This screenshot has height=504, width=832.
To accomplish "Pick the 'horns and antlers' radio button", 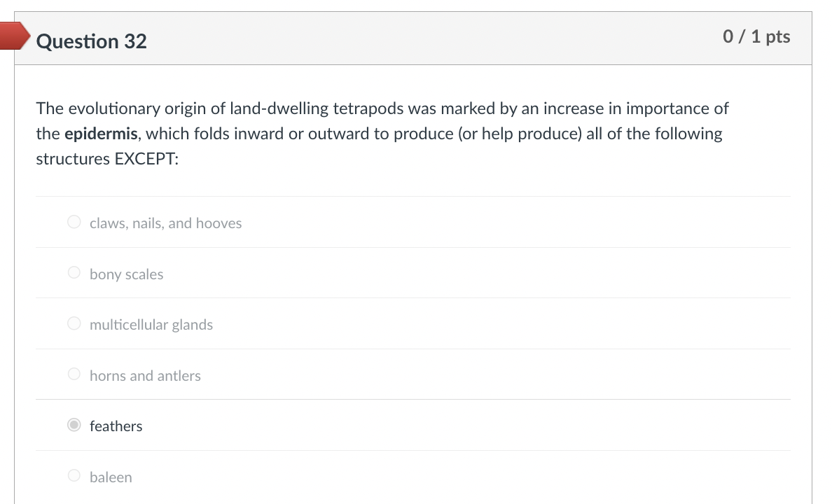I will [x=74, y=375].
